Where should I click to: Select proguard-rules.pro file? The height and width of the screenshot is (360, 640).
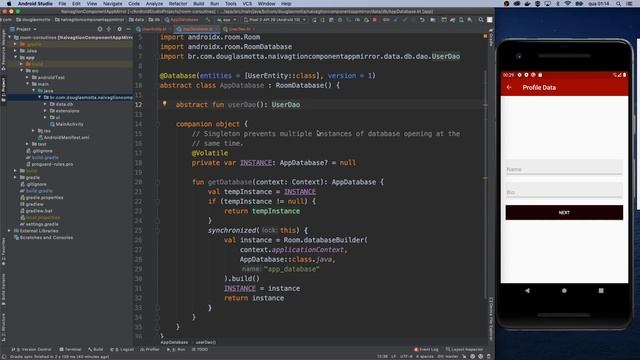tap(49, 164)
